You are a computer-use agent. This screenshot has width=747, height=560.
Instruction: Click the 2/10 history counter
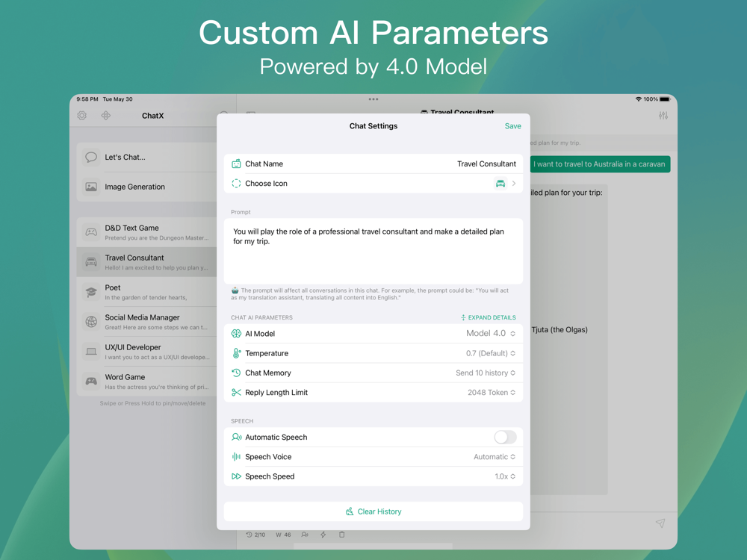(x=255, y=535)
